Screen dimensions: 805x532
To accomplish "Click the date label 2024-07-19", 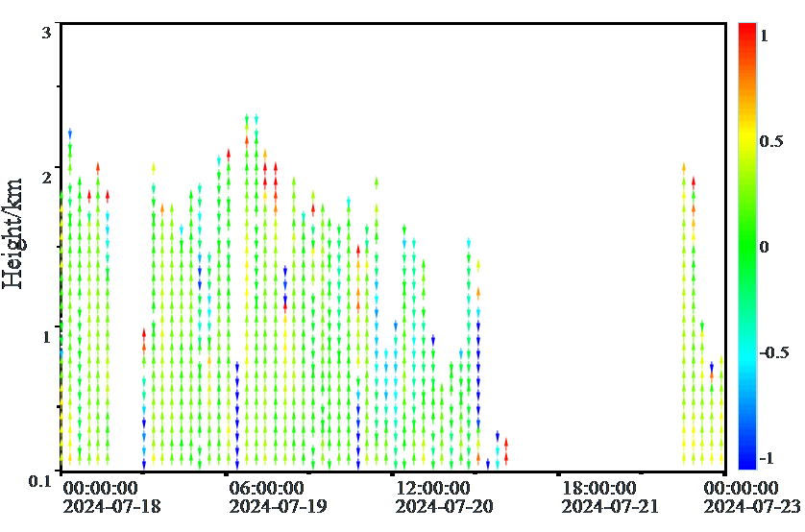I will point(278,506).
